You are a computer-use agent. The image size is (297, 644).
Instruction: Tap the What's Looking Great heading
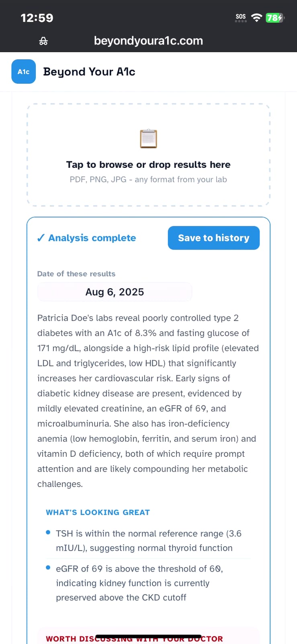(98, 512)
